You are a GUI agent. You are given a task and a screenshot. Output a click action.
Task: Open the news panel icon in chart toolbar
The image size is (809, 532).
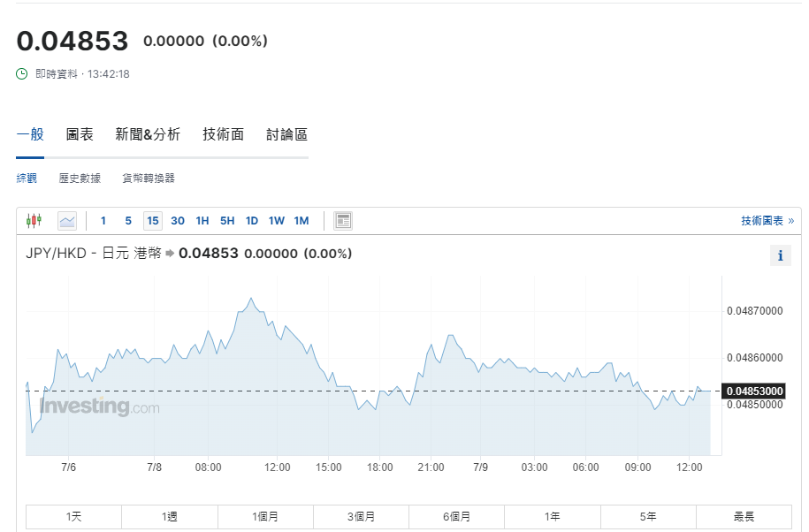pos(343,220)
